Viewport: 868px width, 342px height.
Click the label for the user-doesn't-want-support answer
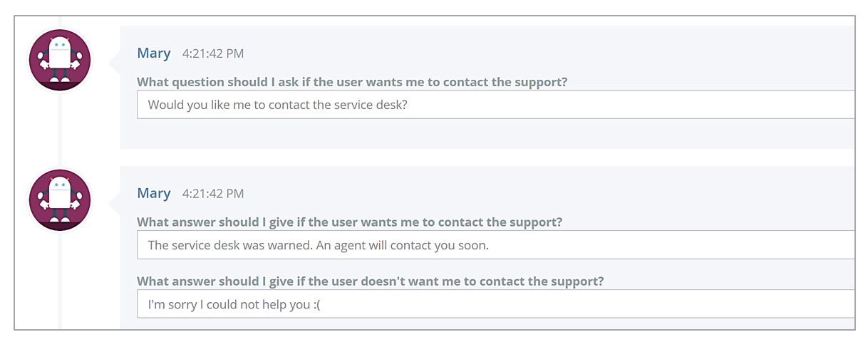point(370,281)
